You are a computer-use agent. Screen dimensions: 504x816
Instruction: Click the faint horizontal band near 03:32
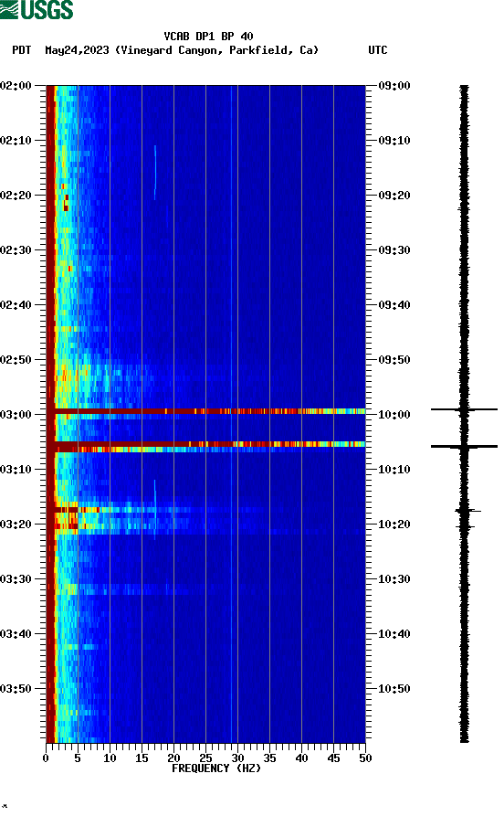[135, 589]
